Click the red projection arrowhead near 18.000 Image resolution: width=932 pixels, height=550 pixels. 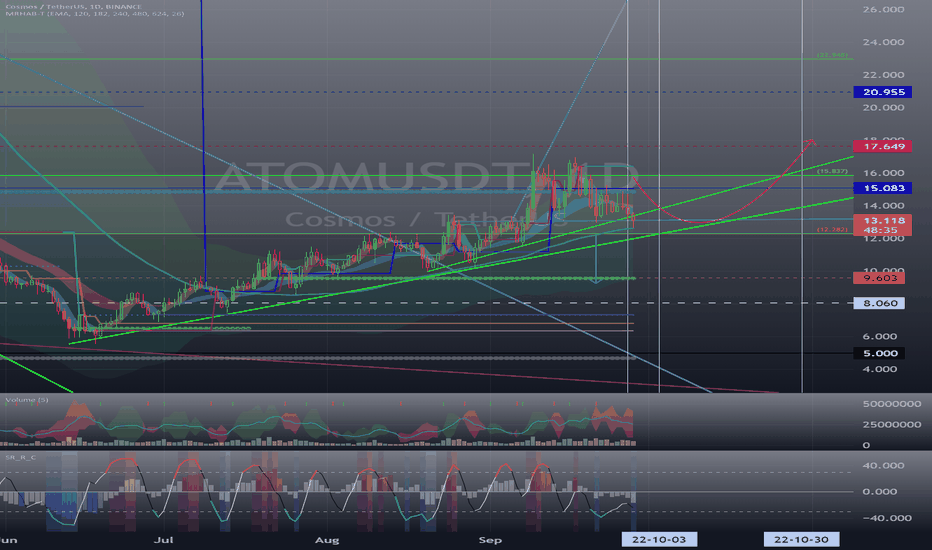(x=811, y=142)
